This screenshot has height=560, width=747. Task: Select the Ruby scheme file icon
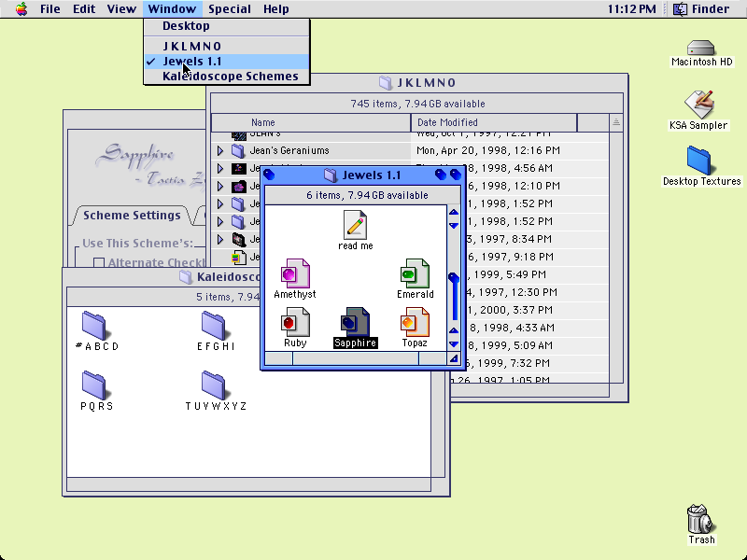[x=295, y=322]
